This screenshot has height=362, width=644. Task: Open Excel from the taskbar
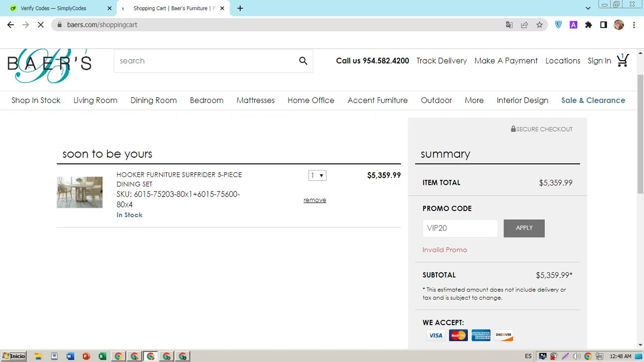[102, 356]
